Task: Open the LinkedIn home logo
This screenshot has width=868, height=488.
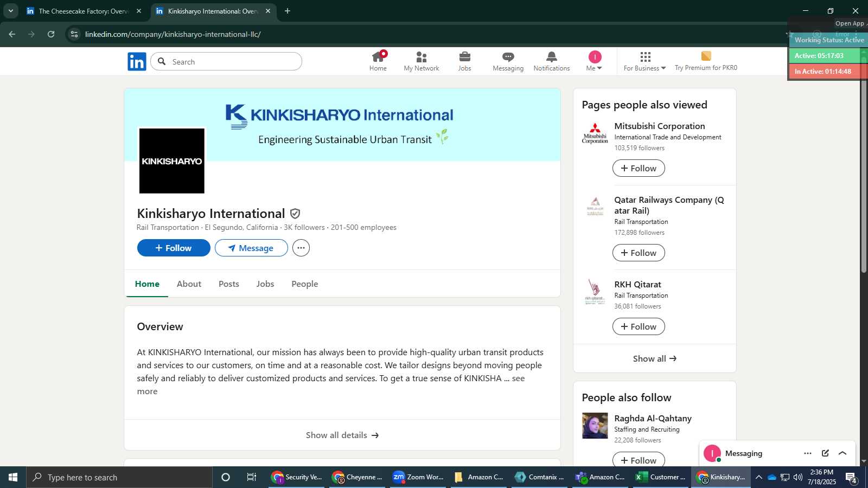Action: [137, 62]
